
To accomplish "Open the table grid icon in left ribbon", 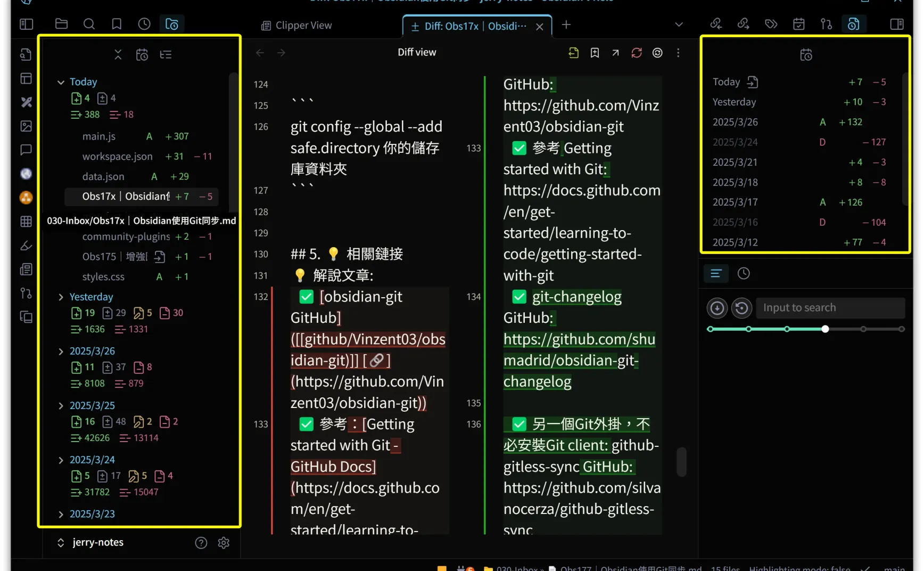I will [26, 222].
